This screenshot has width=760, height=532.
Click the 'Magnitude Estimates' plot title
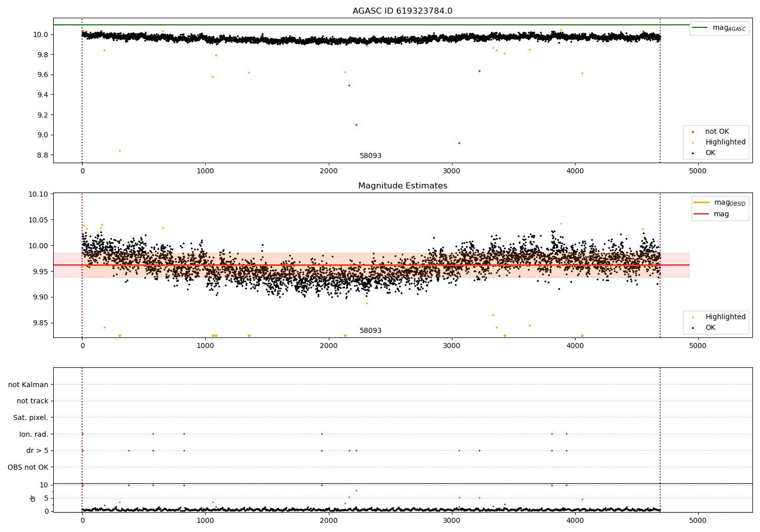pos(402,186)
